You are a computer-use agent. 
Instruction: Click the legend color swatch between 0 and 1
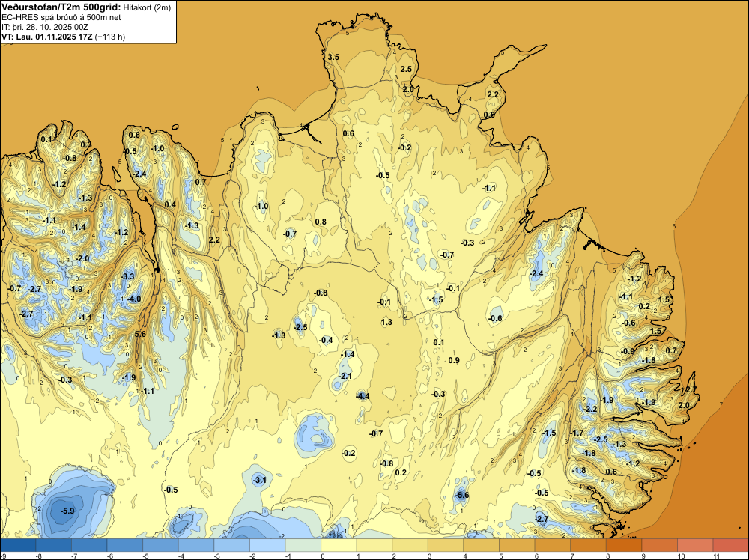[339, 545]
